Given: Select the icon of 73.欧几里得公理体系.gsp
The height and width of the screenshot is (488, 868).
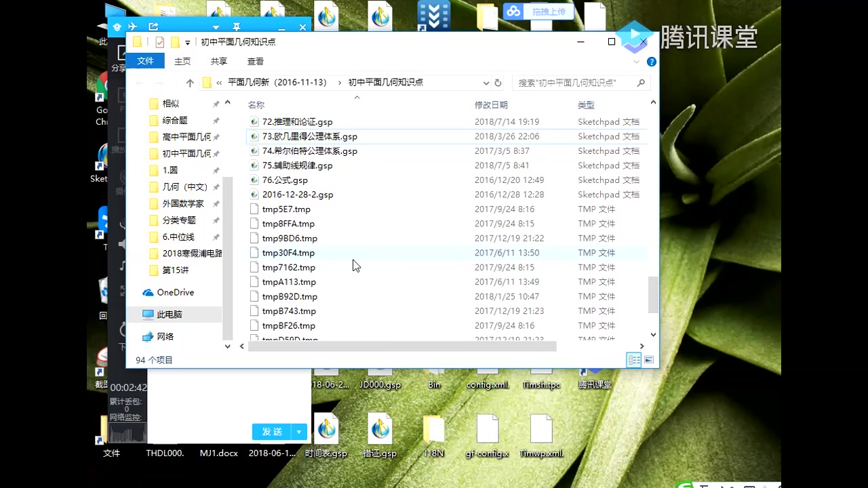Looking at the screenshot, I should click(254, 136).
